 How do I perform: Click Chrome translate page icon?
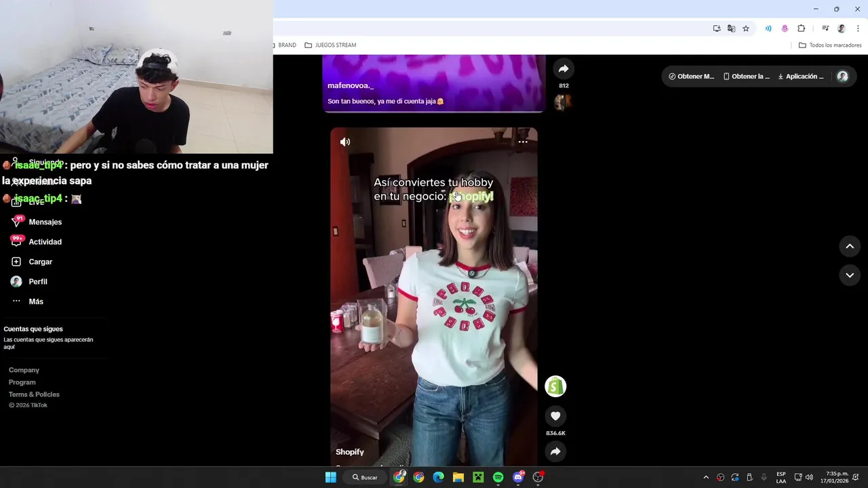(x=731, y=28)
